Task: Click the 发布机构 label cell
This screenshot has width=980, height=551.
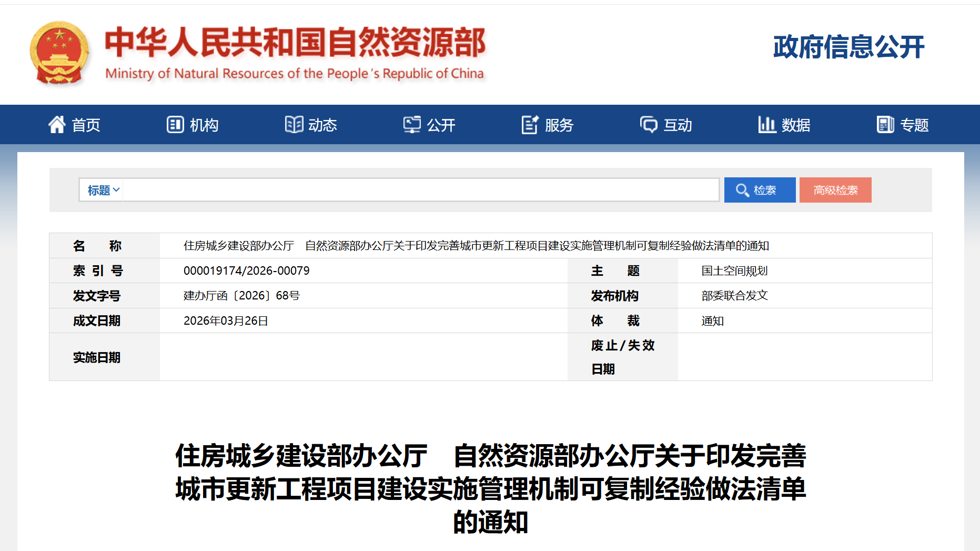Action: tap(623, 296)
